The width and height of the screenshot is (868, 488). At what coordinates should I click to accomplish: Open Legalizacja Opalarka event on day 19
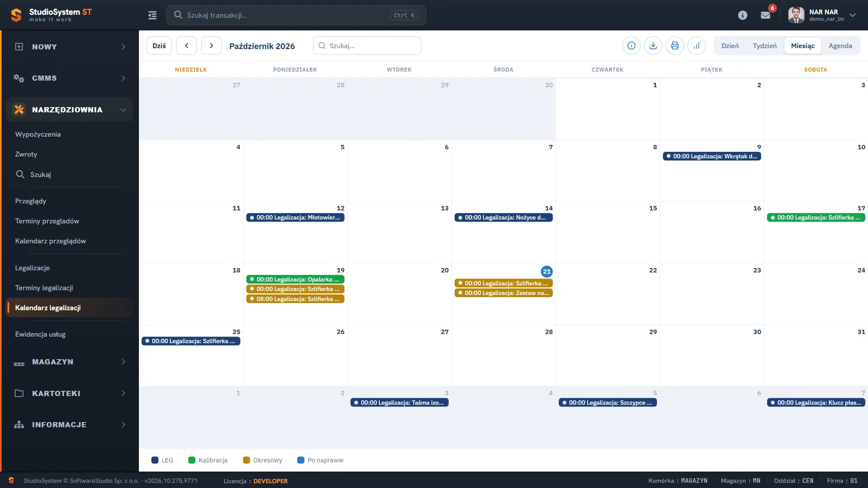(295, 279)
